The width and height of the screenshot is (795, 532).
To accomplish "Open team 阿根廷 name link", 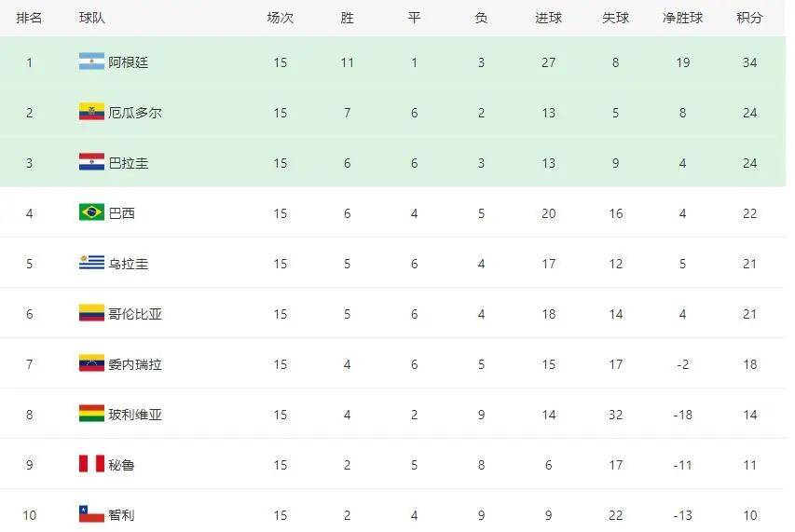I will 129,62.
